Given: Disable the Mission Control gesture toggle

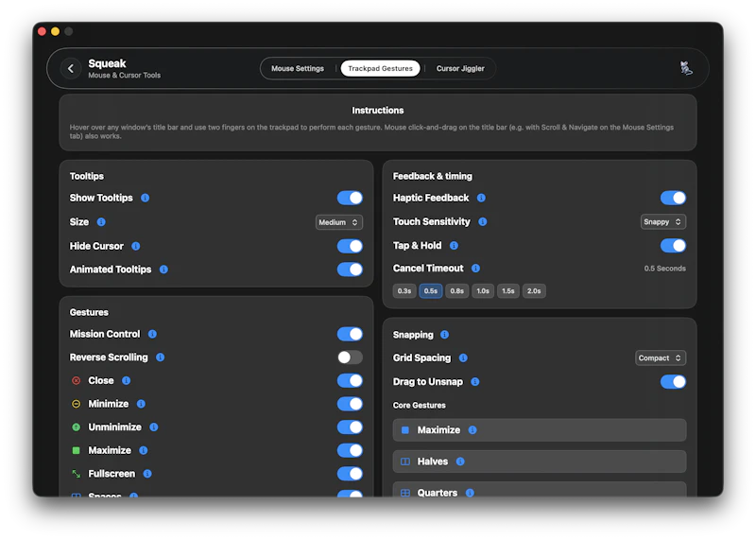Looking at the screenshot, I should [350, 334].
